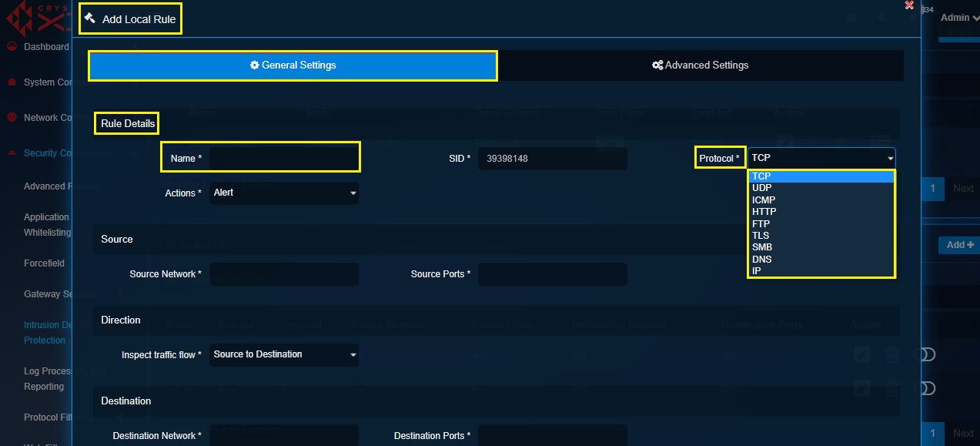Open the Actions dropdown showing Alert
Viewport: 980px width, 446px height.
pyautogui.click(x=284, y=193)
